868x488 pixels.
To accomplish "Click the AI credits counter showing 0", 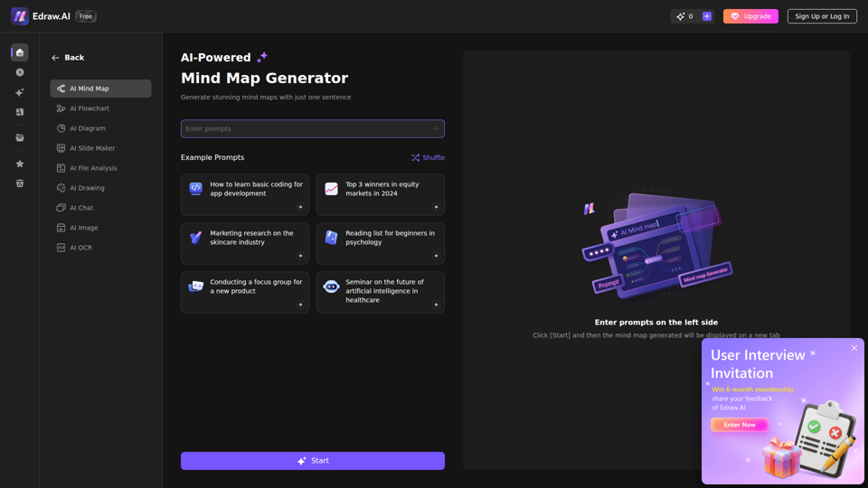I will click(x=684, y=16).
